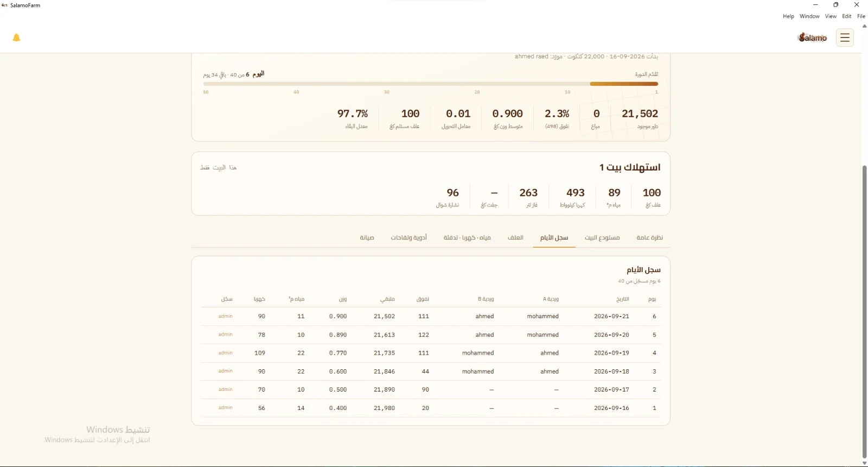Click the نفوق column header

coord(423,299)
